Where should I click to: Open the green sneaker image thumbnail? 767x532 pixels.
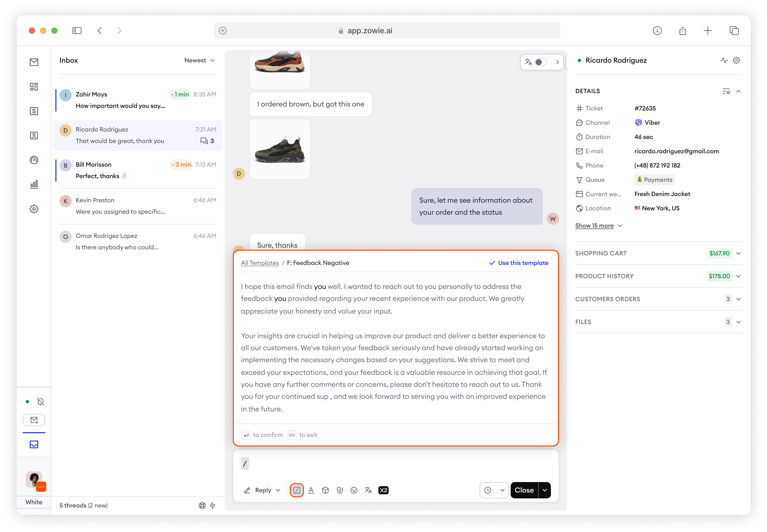tap(280, 149)
